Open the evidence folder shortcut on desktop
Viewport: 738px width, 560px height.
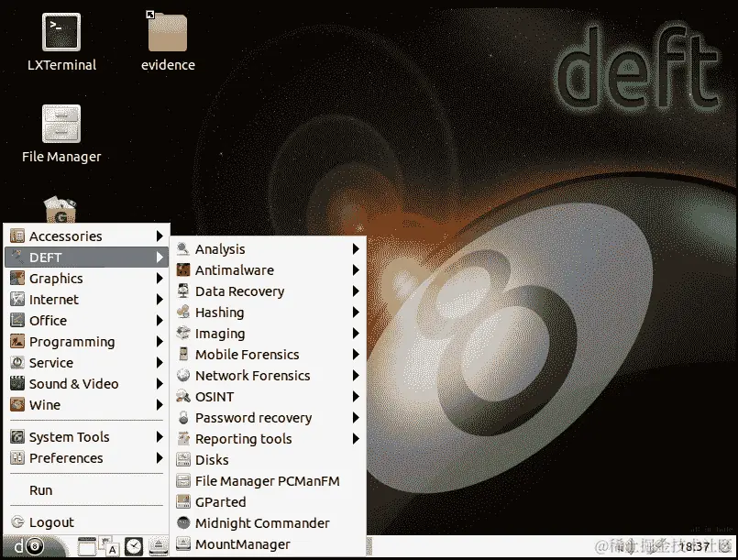(168, 31)
